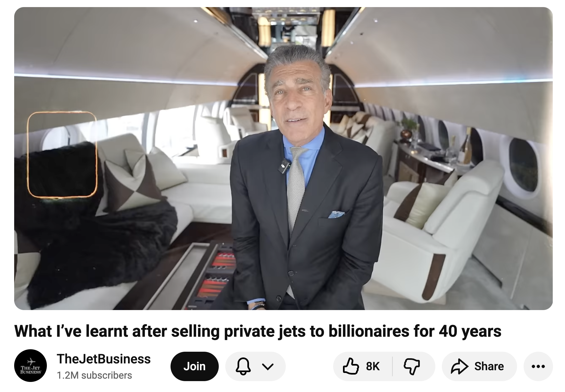Click the Share button label
Viewport: 565px width, 392px height.
click(x=489, y=366)
